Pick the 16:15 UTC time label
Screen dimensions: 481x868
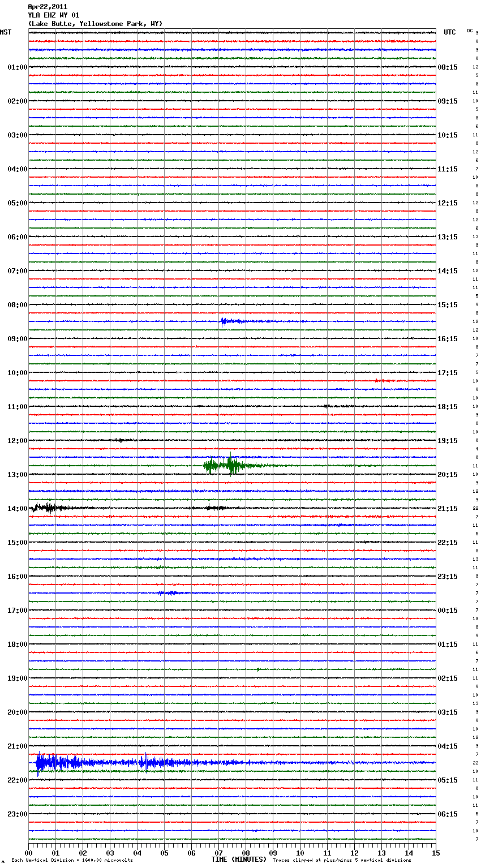448,339
